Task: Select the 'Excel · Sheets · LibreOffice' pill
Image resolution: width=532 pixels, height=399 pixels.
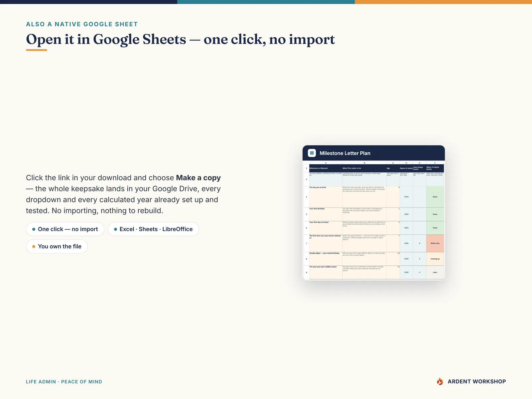Action: (153, 229)
